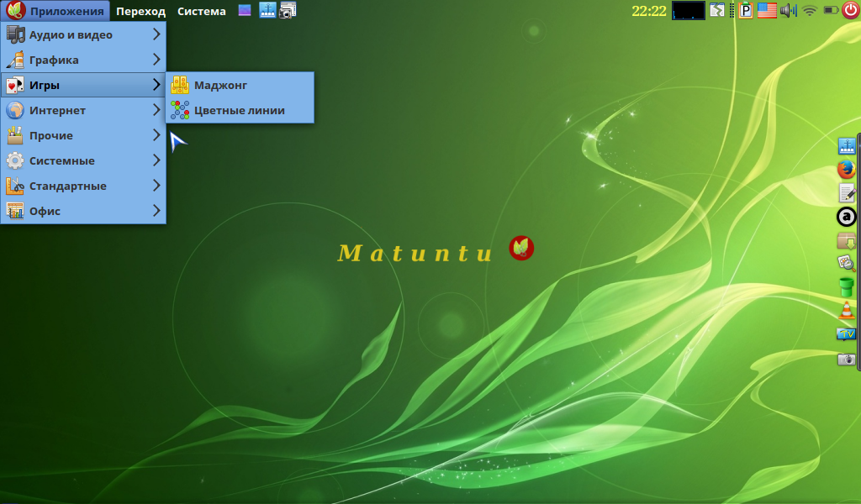The width and height of the screenshot is (861, 504).
Task: Open the Переход menu in the panel
Action: tap(140, 11)
